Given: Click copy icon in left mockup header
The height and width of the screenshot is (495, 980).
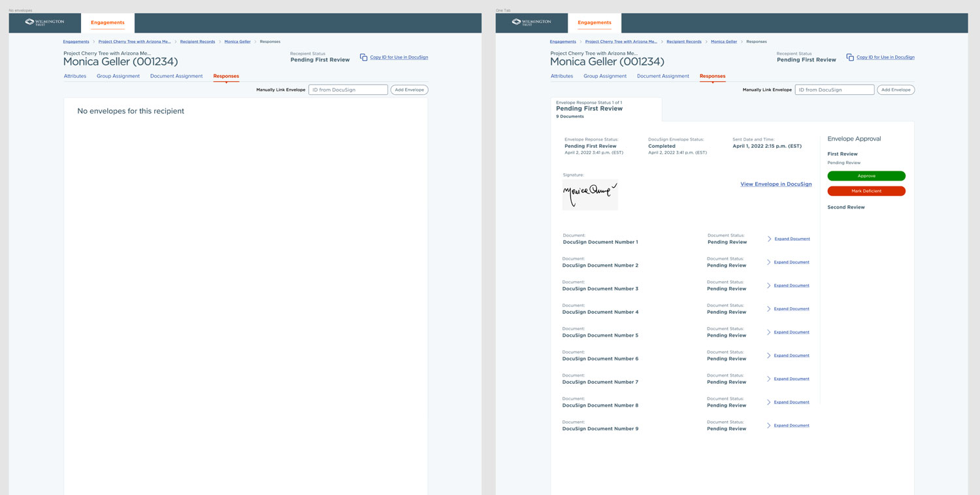Looking at the screenshot, I should 364,58.
